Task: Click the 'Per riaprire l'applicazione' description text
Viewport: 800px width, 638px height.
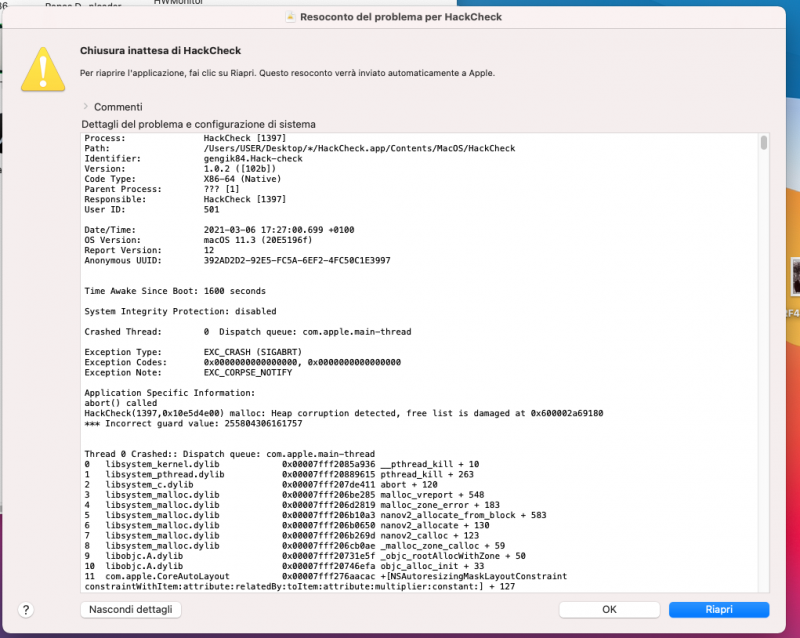Action: [287, 73]
